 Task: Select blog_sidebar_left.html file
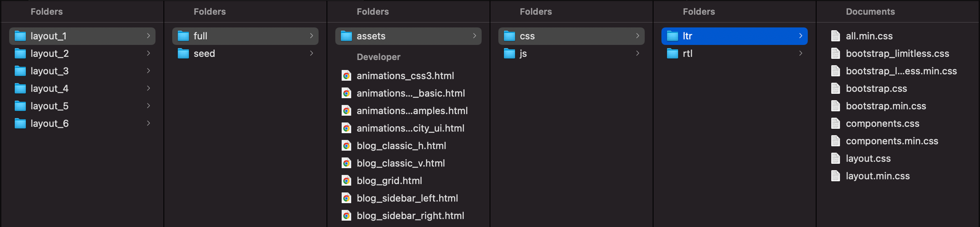407,198
